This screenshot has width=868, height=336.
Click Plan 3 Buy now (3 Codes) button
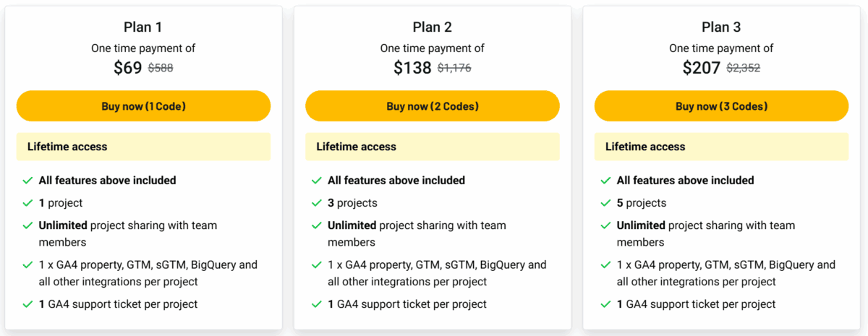pyautogui.click(x=721, y=106)
